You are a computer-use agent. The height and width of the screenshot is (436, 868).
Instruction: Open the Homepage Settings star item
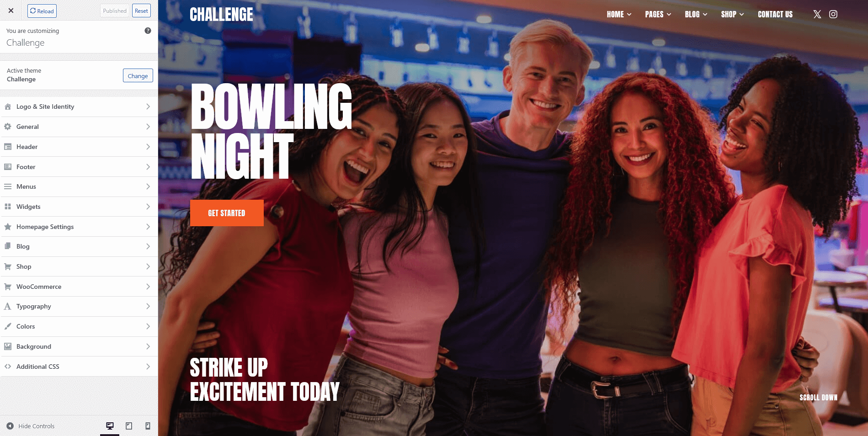click(79, 227)
